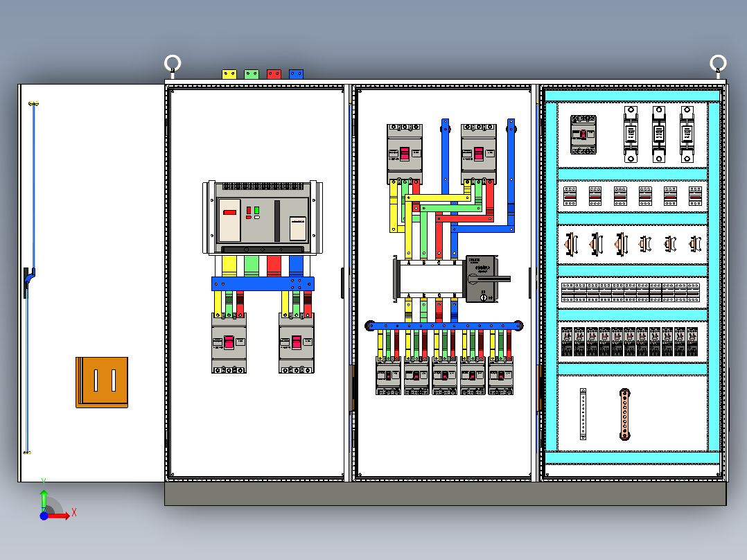Pick the yellow busbar terminal on cabinet top
The height and width of the screenshot is (560, 747).
[x=229, y=74]
